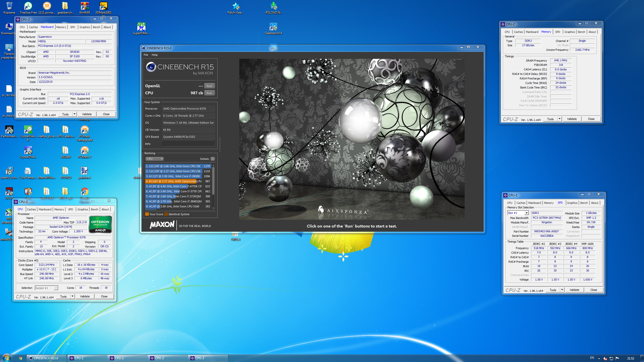
Task: Open the CPU ranking dropdown in Cinebench
Action: pos(154,159)
